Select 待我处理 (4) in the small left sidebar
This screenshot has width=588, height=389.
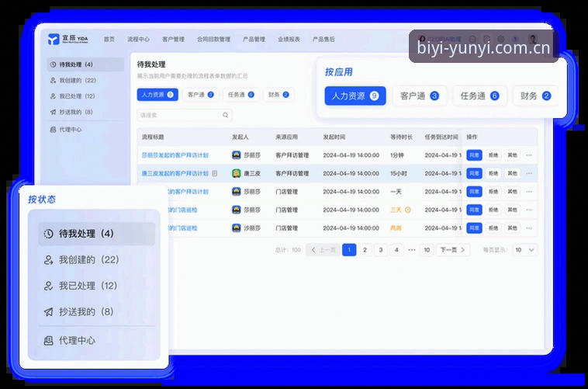click(x=85, y=64)
